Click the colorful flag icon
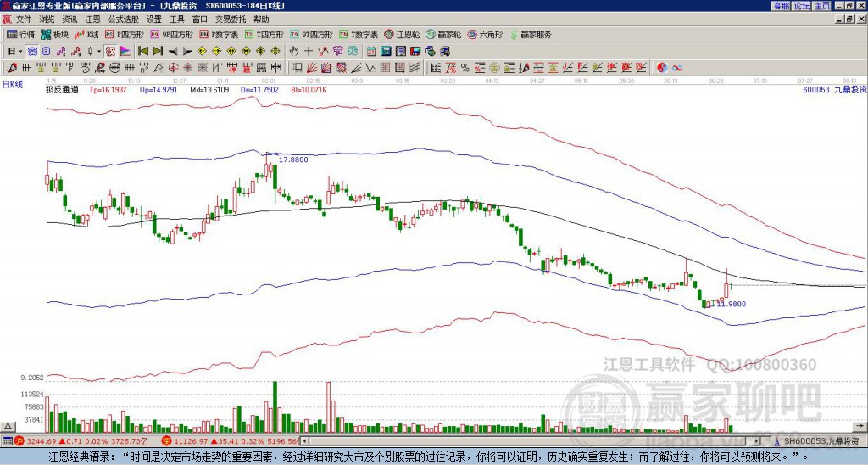 click(x=125, y=52)
